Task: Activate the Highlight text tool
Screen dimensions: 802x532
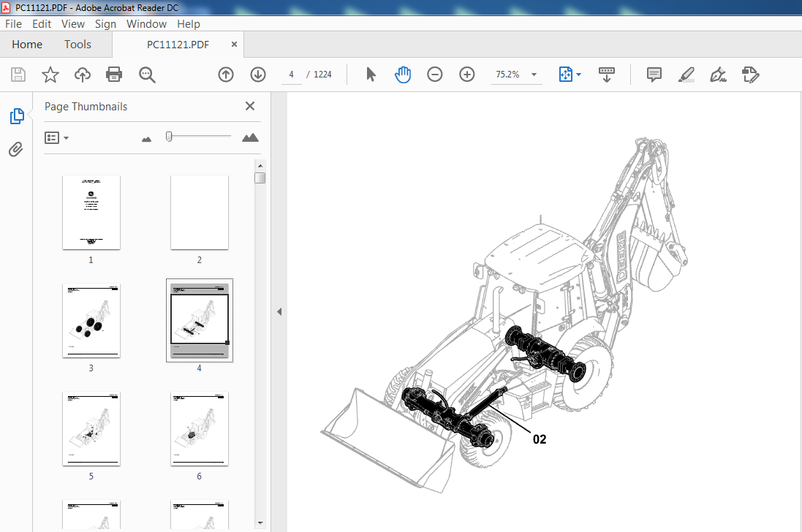Action: [x=686, y=74]
